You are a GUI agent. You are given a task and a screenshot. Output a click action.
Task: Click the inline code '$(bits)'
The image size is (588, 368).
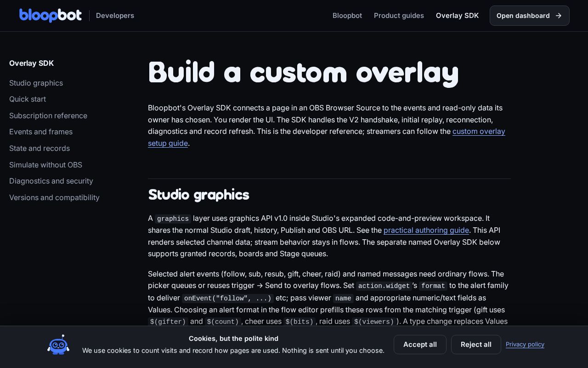coord(300,322)
